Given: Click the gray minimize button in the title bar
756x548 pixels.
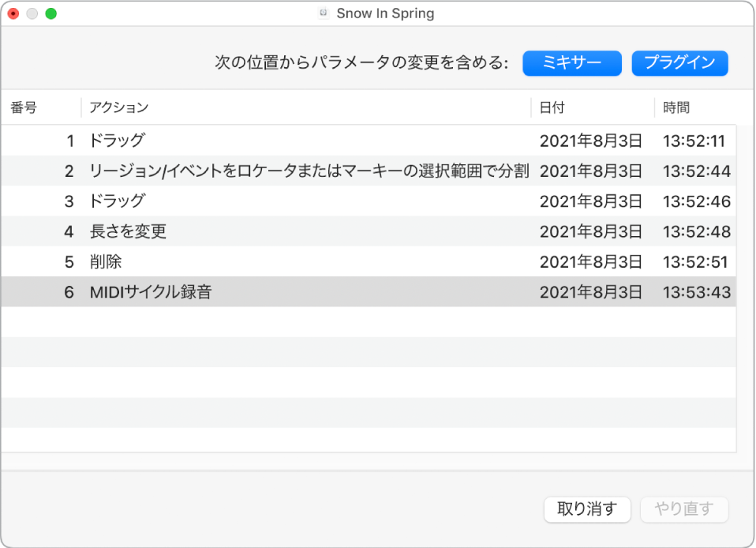Looking at the screenshot, I should [x=32, y=13].
